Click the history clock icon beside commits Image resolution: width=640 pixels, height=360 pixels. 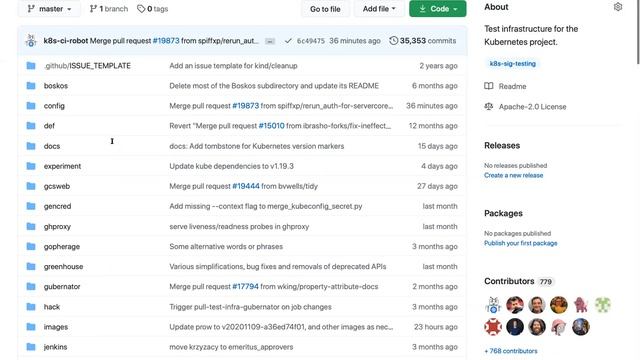click(x=393, y=41)
